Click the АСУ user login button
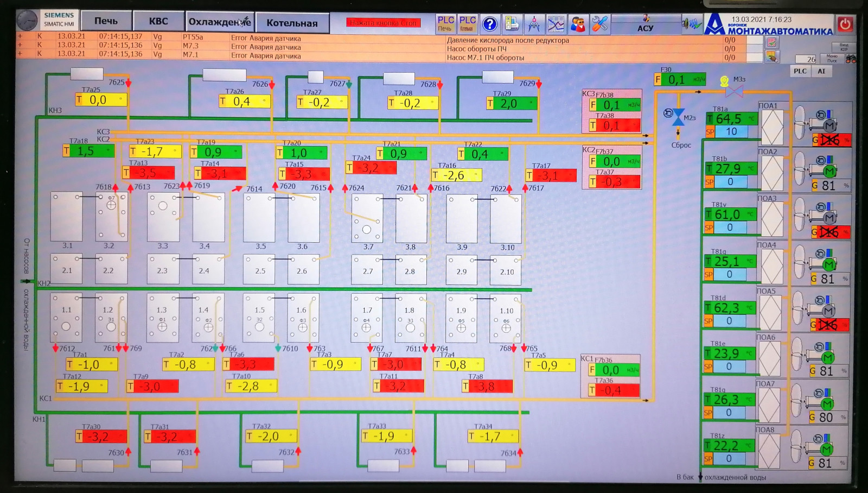 pyautogui.click(x=645, y=24)
